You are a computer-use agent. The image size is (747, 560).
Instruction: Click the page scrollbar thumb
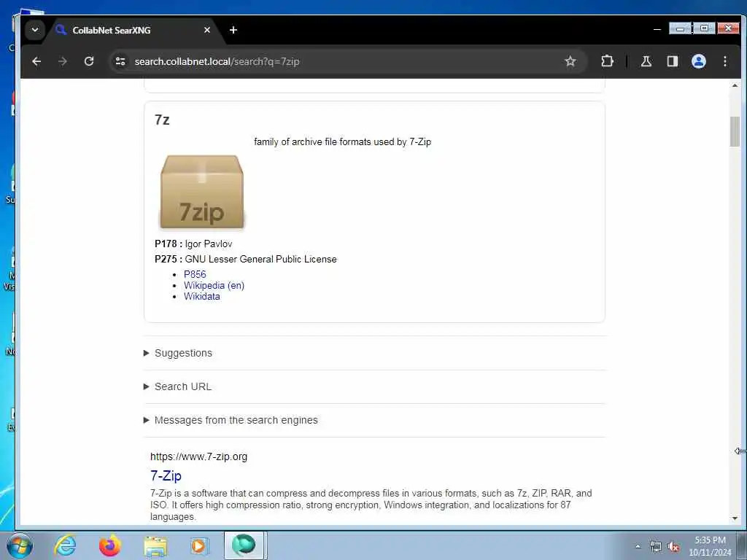735,132
